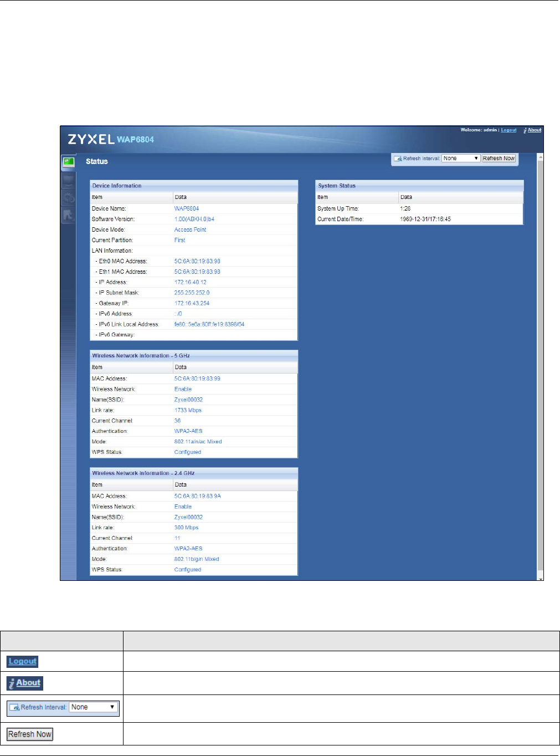The height and width of the screenshot is (756, 560).
Task: Click the 5 GHz current channel value 36
Action: click(x=178, y=421)
